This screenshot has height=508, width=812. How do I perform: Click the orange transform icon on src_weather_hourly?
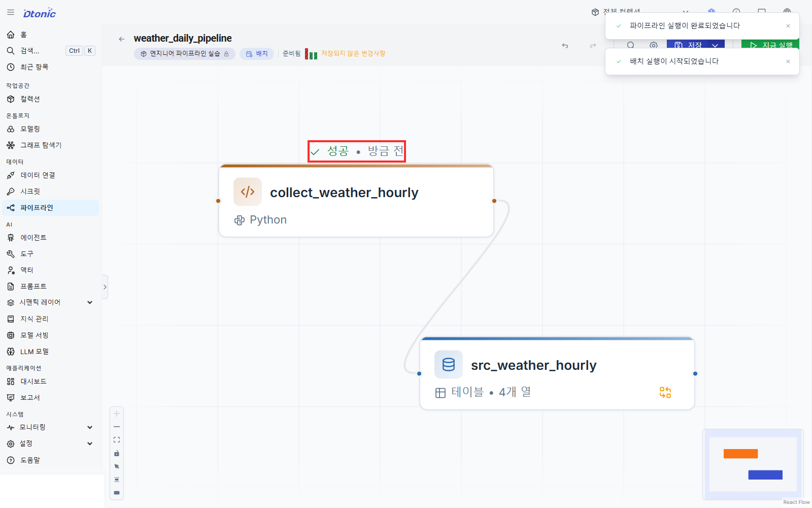click(665, 392)
